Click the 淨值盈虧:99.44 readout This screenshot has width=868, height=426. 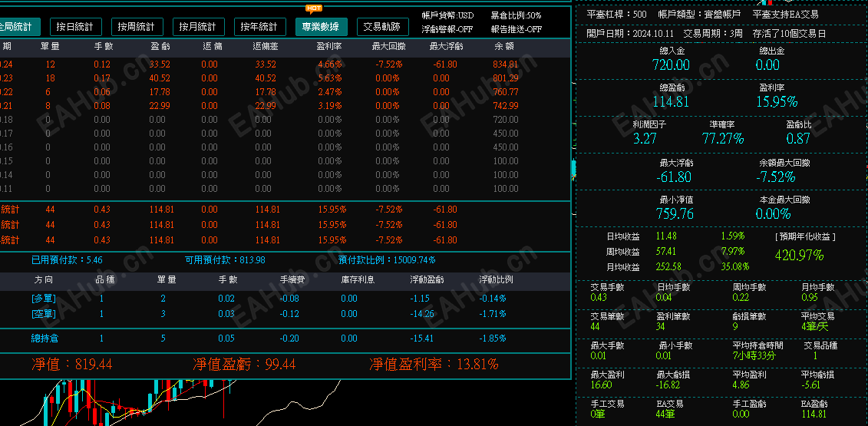[x=244, y=365]
